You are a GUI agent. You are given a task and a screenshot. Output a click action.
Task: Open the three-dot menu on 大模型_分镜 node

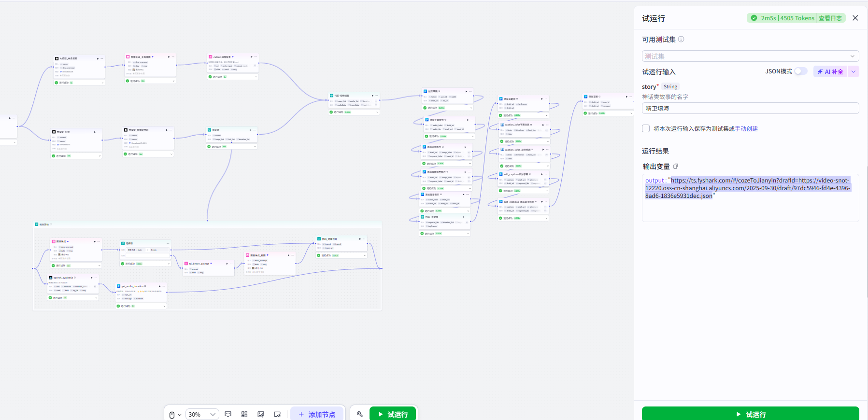(100, 132)
